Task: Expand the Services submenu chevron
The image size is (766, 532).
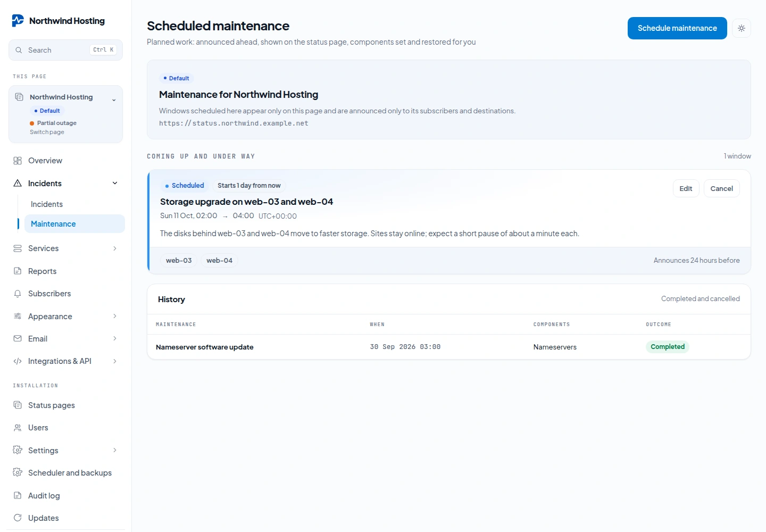Action: [115, 248]
